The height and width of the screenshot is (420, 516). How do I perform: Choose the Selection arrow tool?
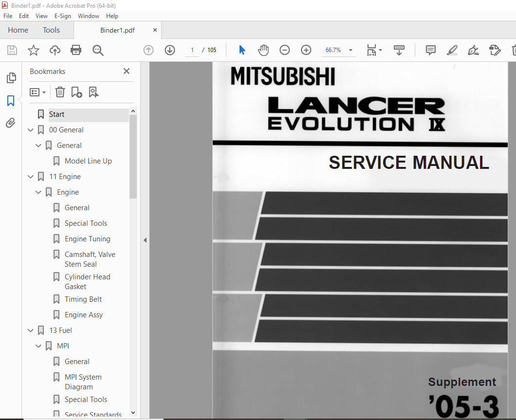pyautogui.click(x=242, y=50)
